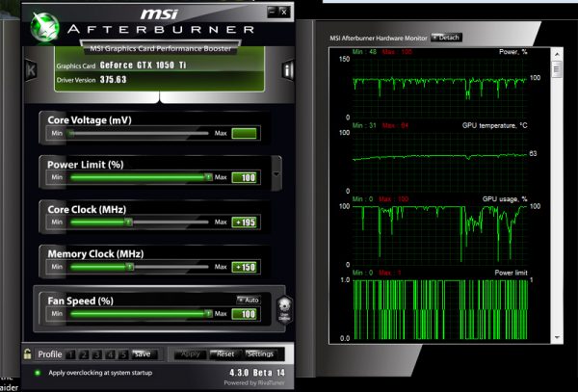Click the Power Limit value 100 field
The width and height of the screenshot is (578, 392).
point(244,177)
